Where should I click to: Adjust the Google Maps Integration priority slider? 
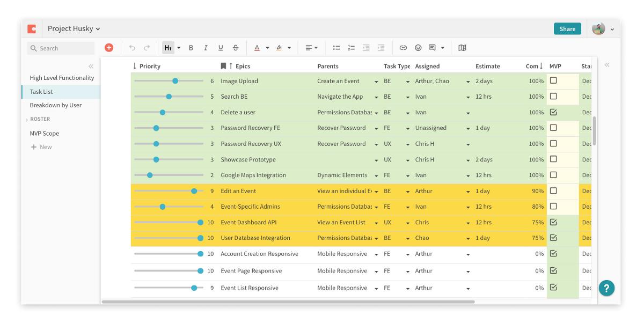pyautogui.click(x=150, y=175)
